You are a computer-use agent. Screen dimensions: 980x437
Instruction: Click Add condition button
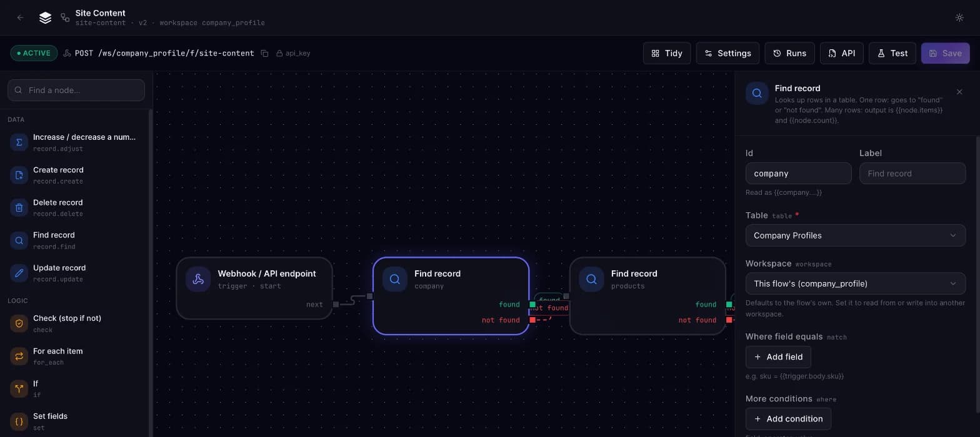click(x=788, y=419)
